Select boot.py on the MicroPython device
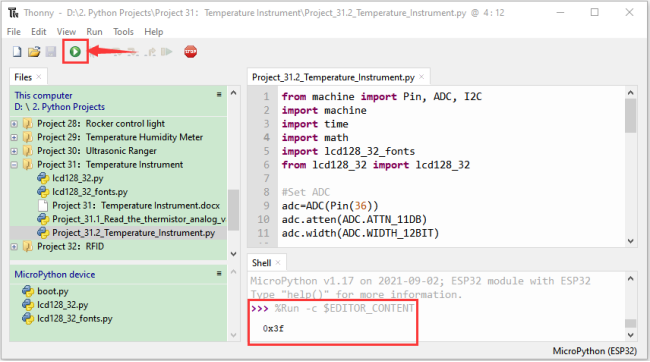Image resolution: width=650 pixels, height=362 pixels. coord(53,291)
